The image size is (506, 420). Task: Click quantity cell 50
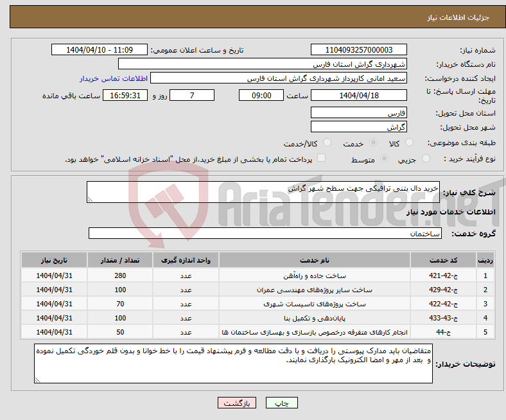120,332
